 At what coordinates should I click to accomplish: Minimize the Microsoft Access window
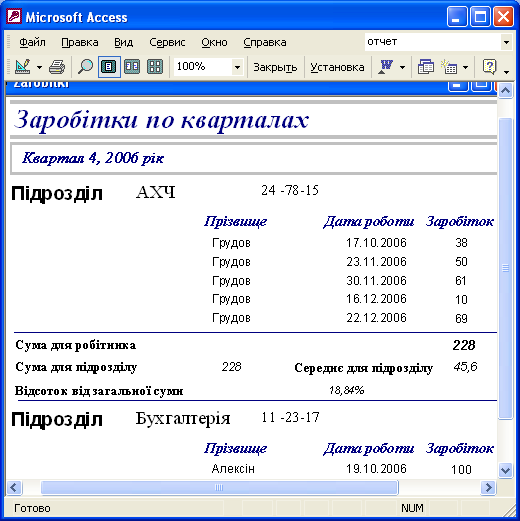click(x=457, y=17)
